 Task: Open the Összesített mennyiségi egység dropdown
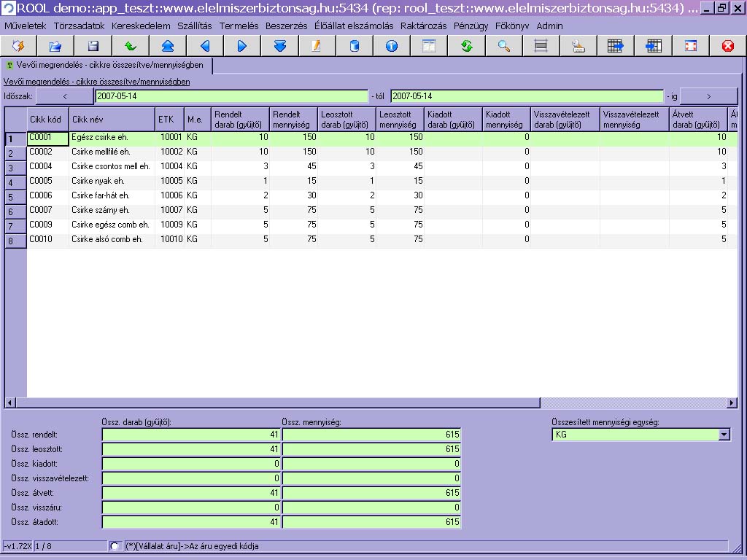[724, 435]
